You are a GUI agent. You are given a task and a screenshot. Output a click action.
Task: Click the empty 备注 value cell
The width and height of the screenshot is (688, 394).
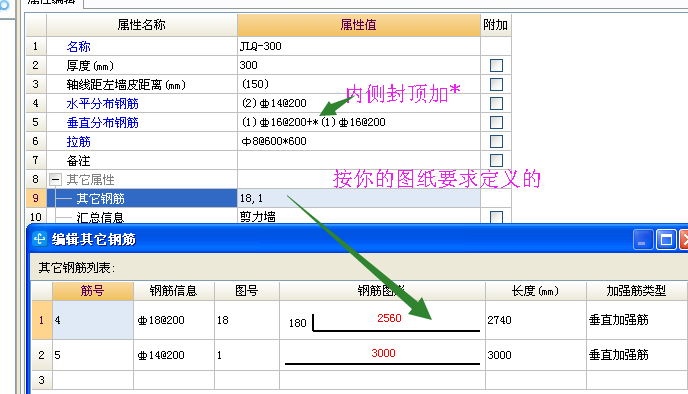pos(358,160)
